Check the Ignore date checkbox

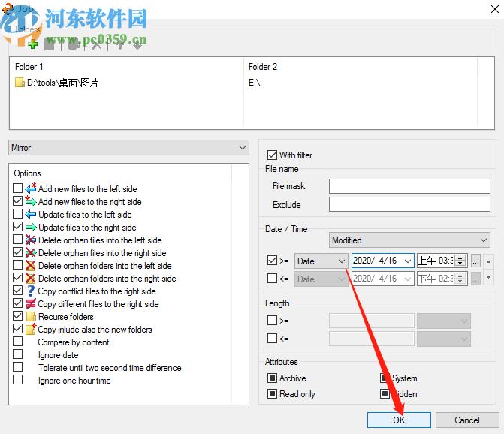[x=18, y=354]
